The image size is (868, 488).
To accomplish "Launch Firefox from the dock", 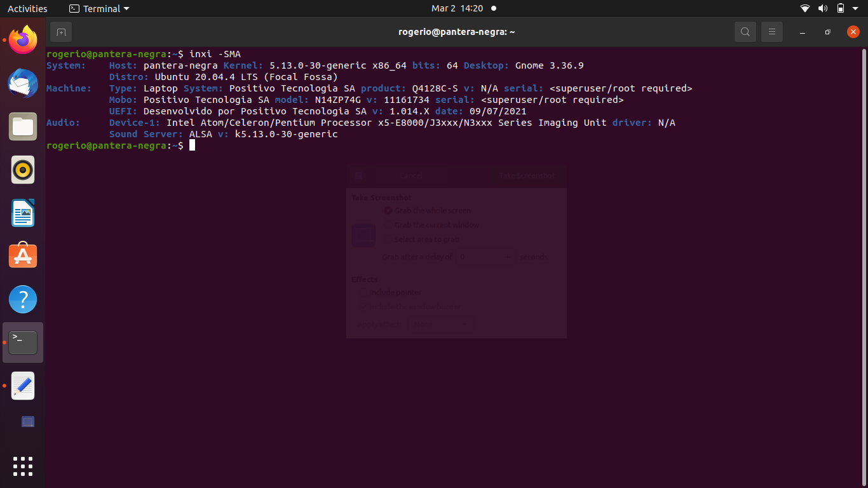I will (x=23, y=40).
